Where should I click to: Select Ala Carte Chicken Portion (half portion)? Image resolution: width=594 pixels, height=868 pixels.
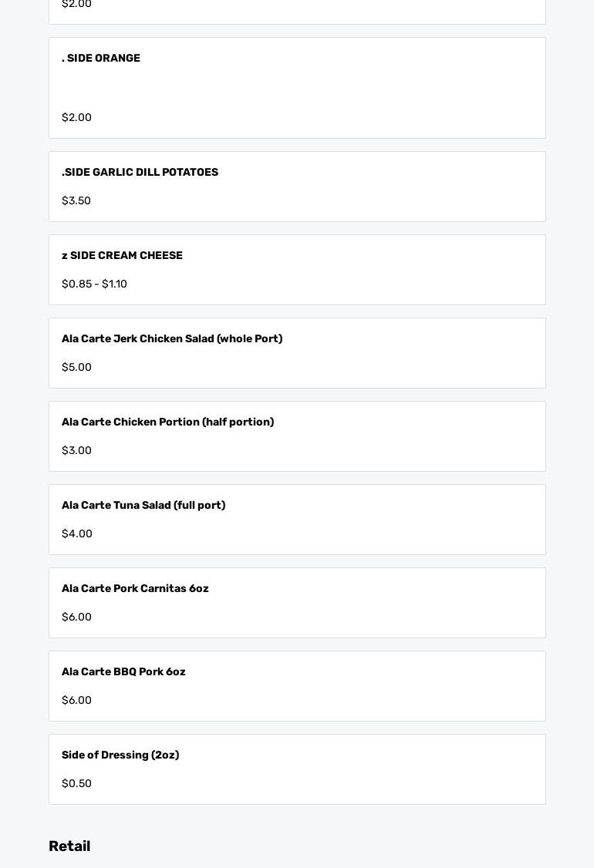[167, 422]
